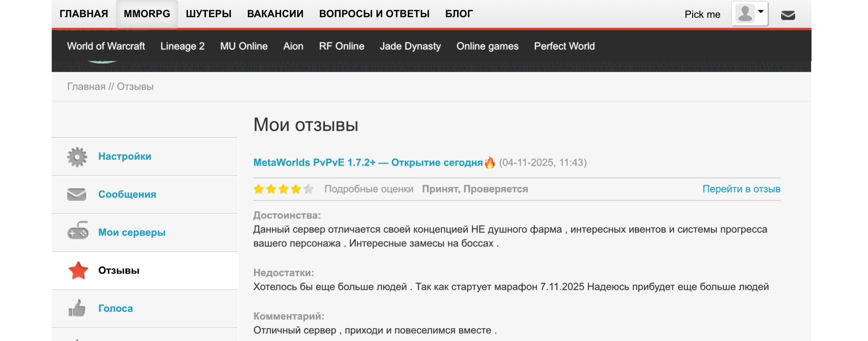Image resolution: width=868 pixels, height=341 pixels.
Task: Click the thumbs-up icon beside Голоса
Action: [77, 308]
